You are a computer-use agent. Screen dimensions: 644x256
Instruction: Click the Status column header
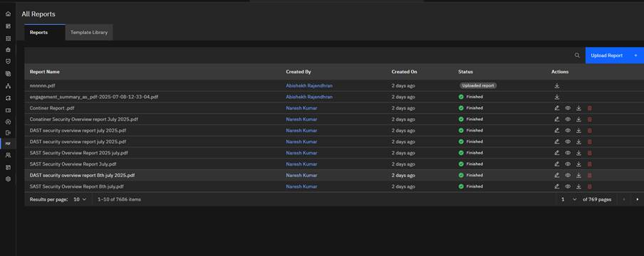click(465, 72)
